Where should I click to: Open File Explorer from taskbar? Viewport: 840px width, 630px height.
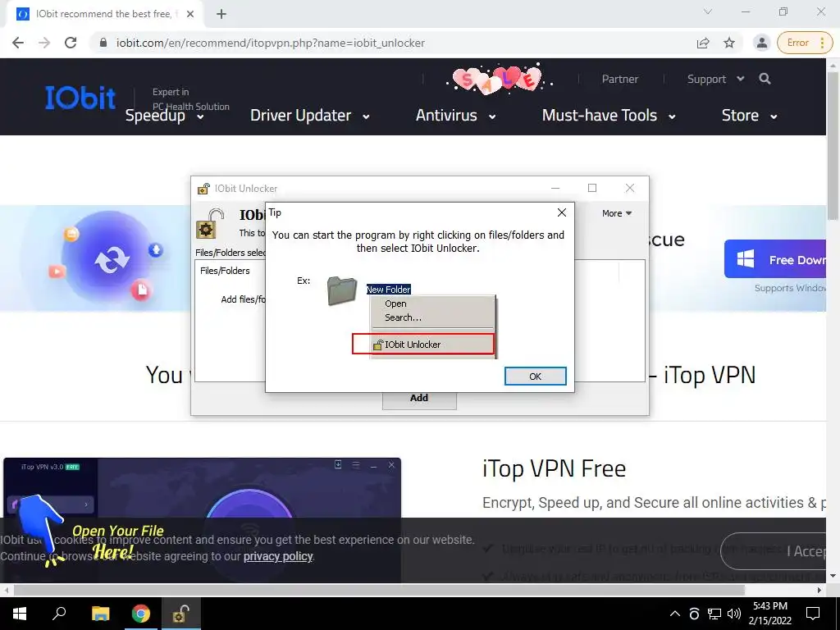(x=100, y=614)
